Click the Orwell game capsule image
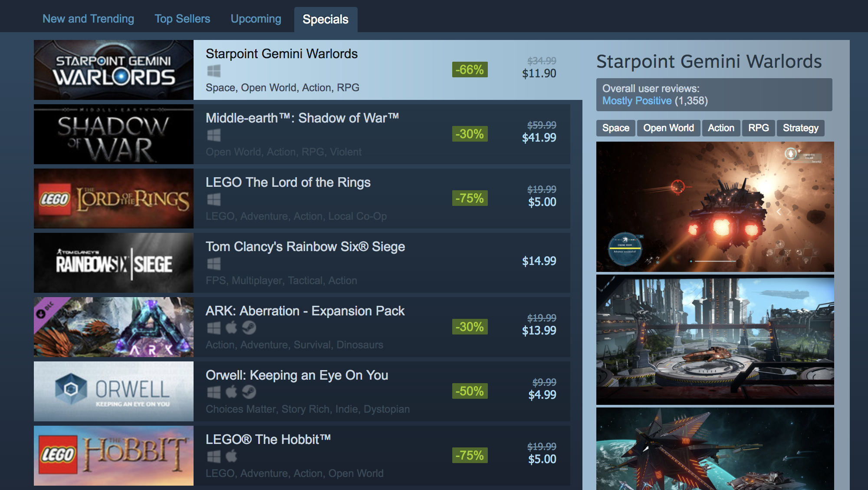 [114, 391]
